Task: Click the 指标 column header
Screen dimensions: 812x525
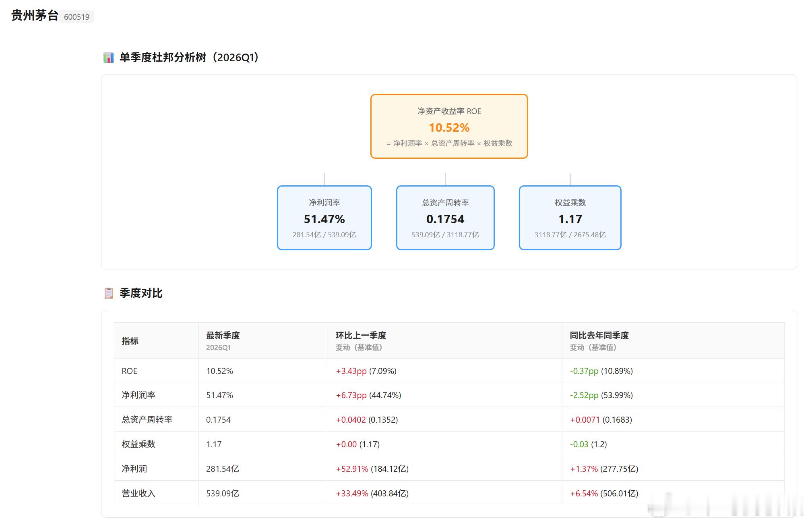Action: click(130, 341)
